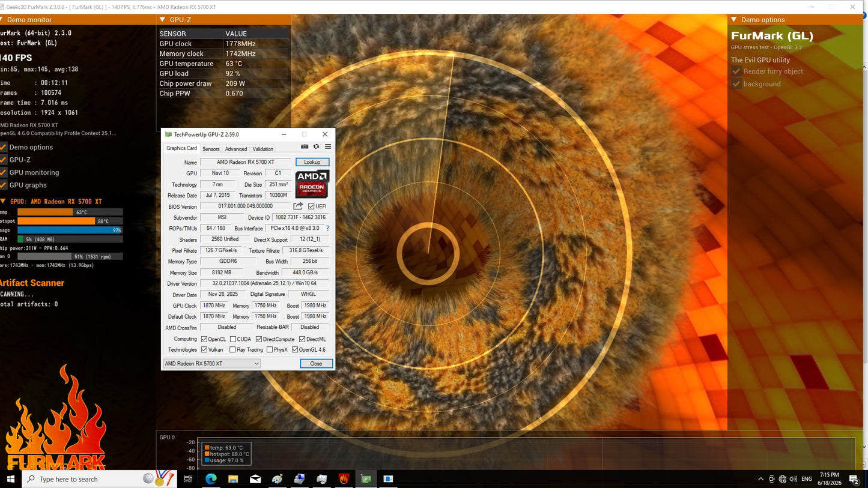Viewport: 868px width, 488px height.
Task: Toggle the DirectML checkbox
Action: 302,339
